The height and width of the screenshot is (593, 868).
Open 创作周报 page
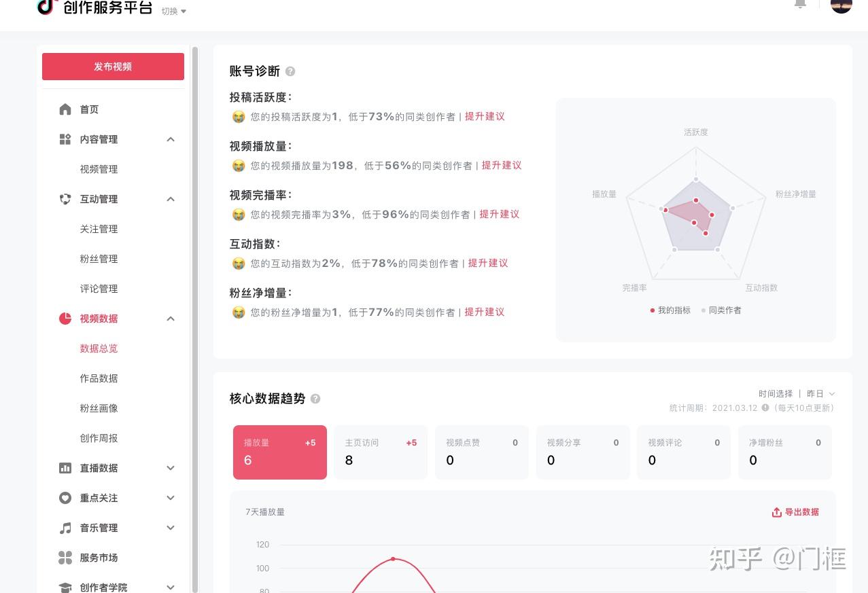click(x=99, y=438)
